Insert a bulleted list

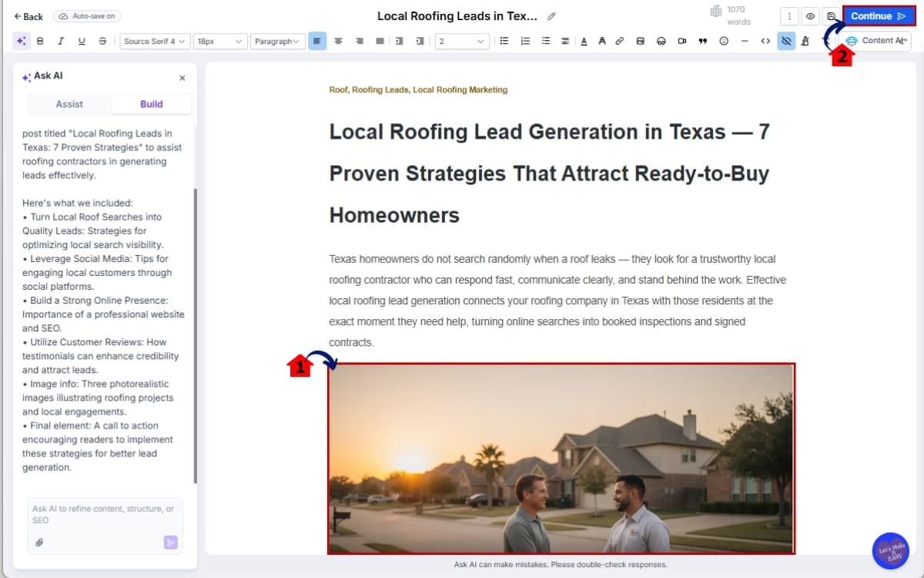pyautogui.click(x=504, y=41)
